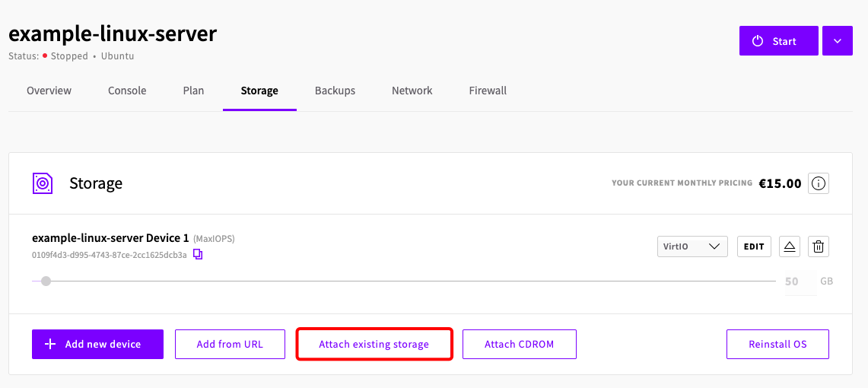View the Firewall tab

[488, 91]
